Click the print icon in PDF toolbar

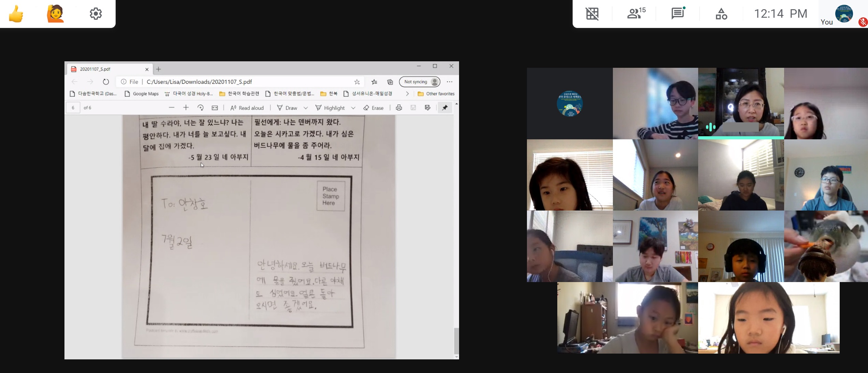[399, 108]
